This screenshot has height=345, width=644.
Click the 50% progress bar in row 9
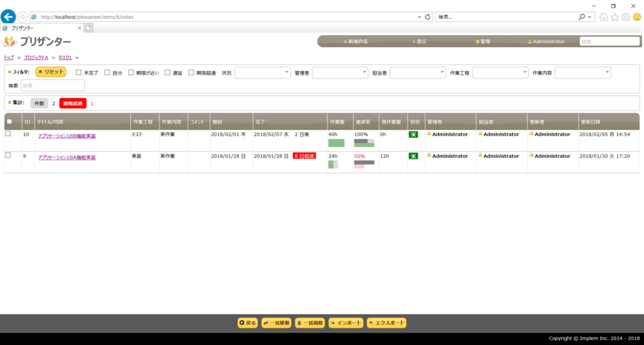click(x=364, y=164)
